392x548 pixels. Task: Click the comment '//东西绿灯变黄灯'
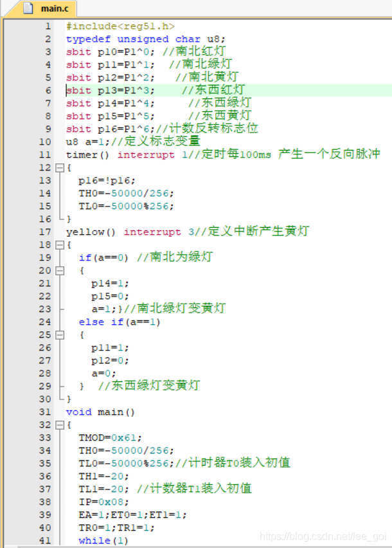(149, 385)
